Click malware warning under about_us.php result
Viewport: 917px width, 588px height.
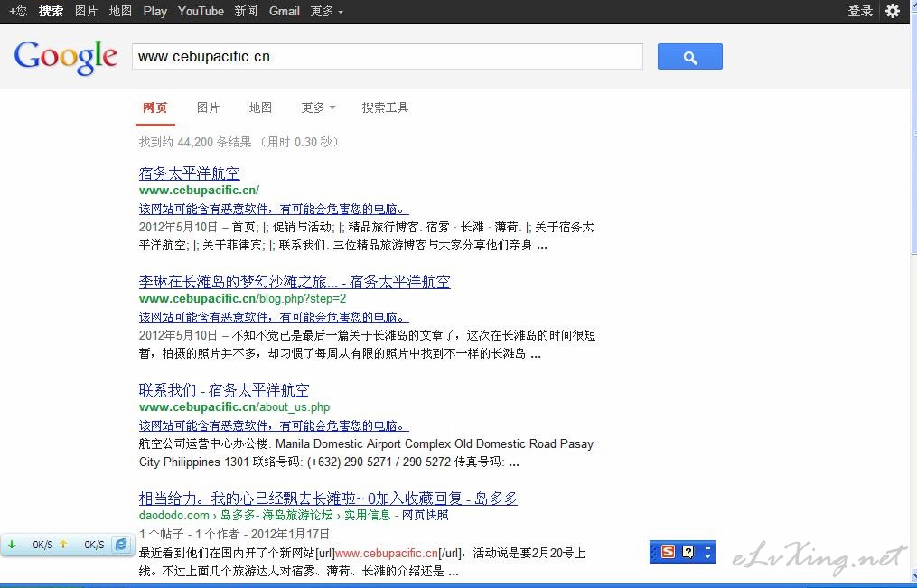[x=274, y=425]
